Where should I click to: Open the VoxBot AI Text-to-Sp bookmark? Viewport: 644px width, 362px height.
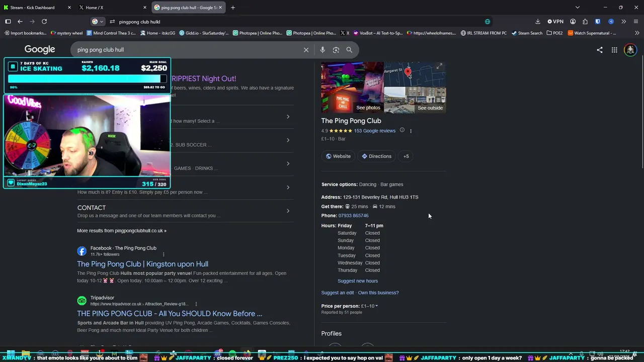coord(378,33)
